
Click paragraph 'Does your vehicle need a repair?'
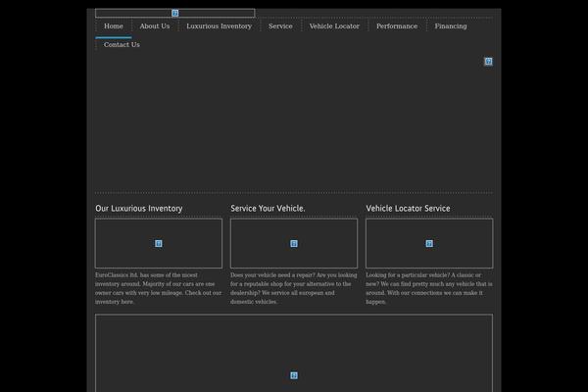coord(294,288)
